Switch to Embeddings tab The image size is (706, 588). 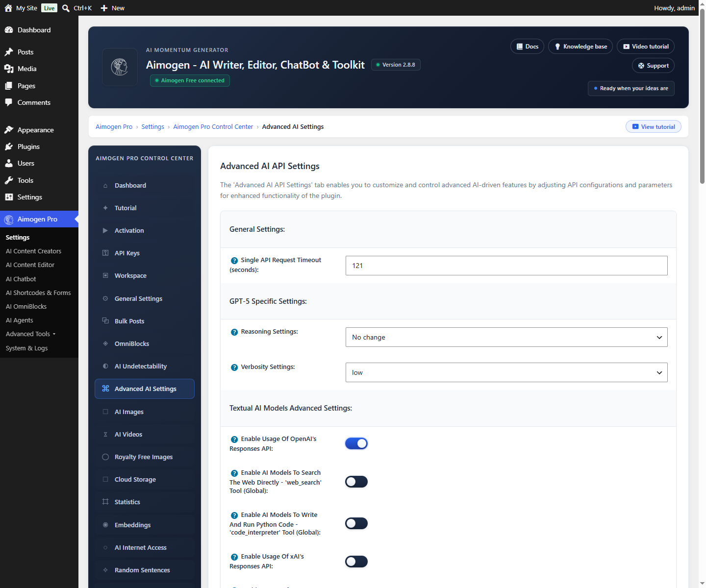coord(145,525)
